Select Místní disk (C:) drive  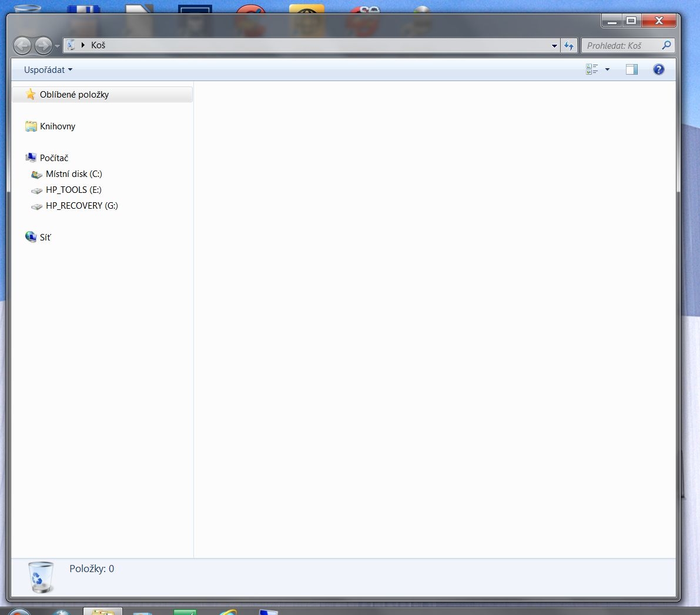click(73, 174)
